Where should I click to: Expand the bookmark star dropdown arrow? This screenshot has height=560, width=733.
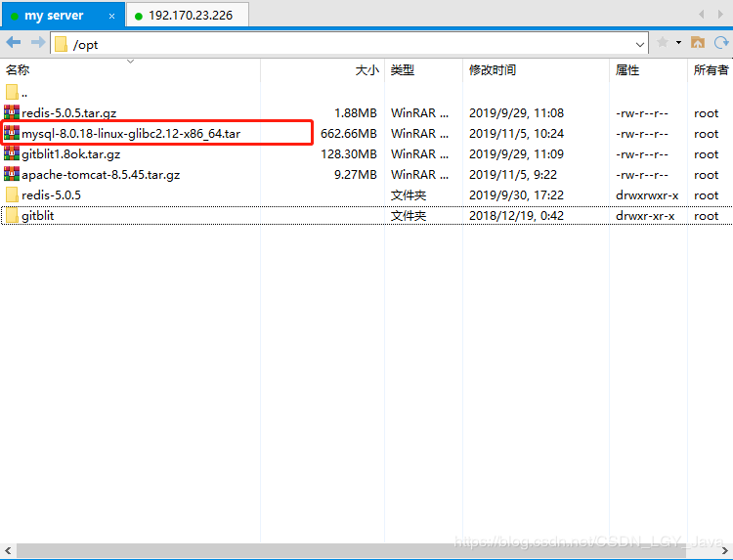(678, 43)
